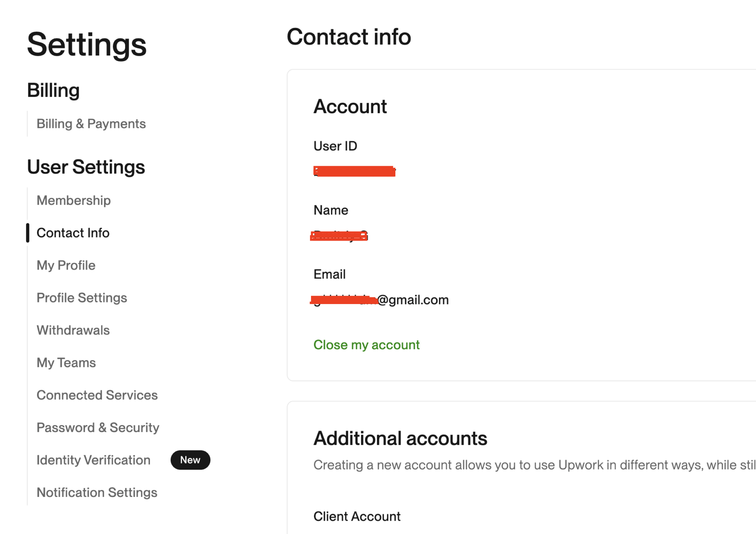
Task: Go to Password & Security
Action: [98, 428]
